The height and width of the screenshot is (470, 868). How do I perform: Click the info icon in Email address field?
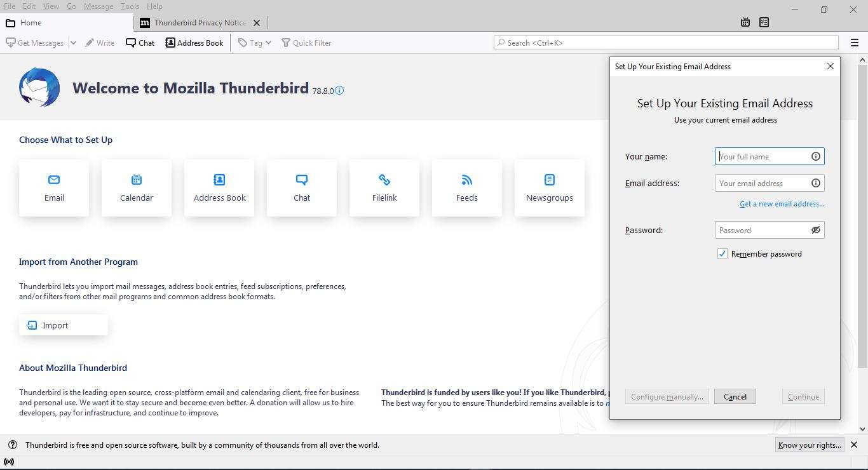click(816, 183)
